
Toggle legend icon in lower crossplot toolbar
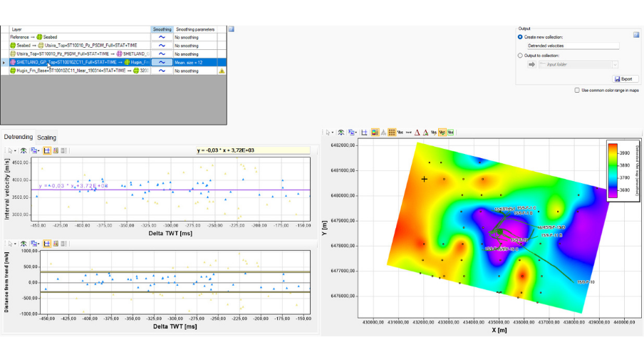[x=56, y=244]
